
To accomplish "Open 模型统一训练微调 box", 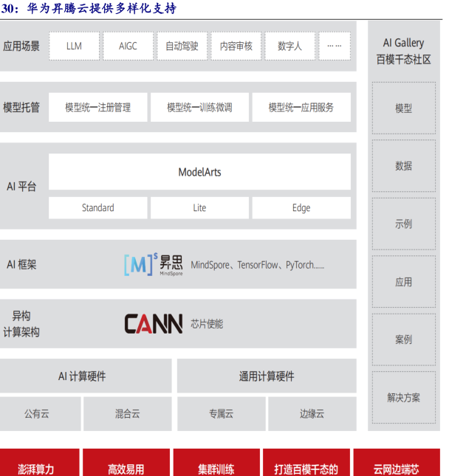I will click(199, 107).
